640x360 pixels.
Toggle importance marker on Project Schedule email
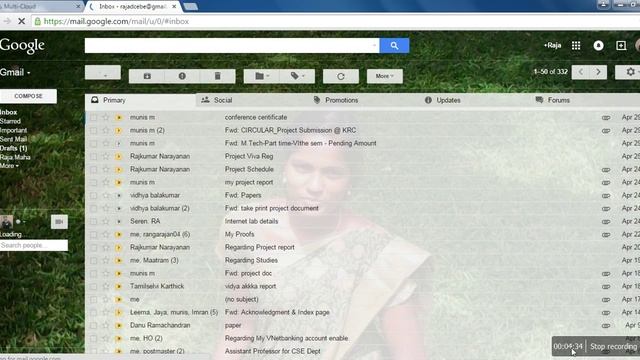[x=119, y=169]
